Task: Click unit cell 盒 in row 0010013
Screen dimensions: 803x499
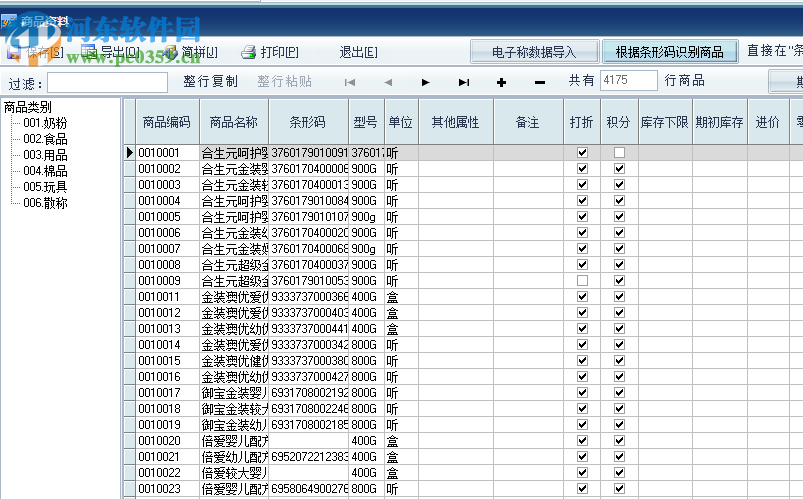Action: pos(401,329)
